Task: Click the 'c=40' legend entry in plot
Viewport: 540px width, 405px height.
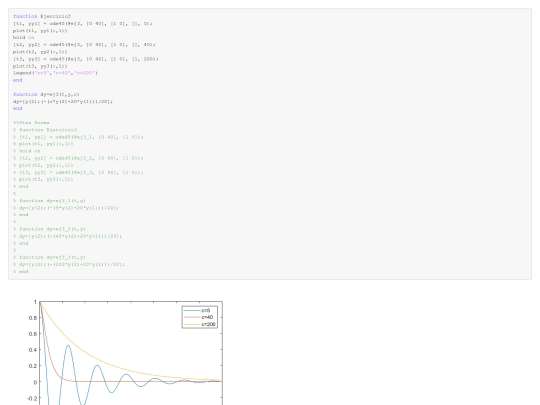Action: point(199,317)
